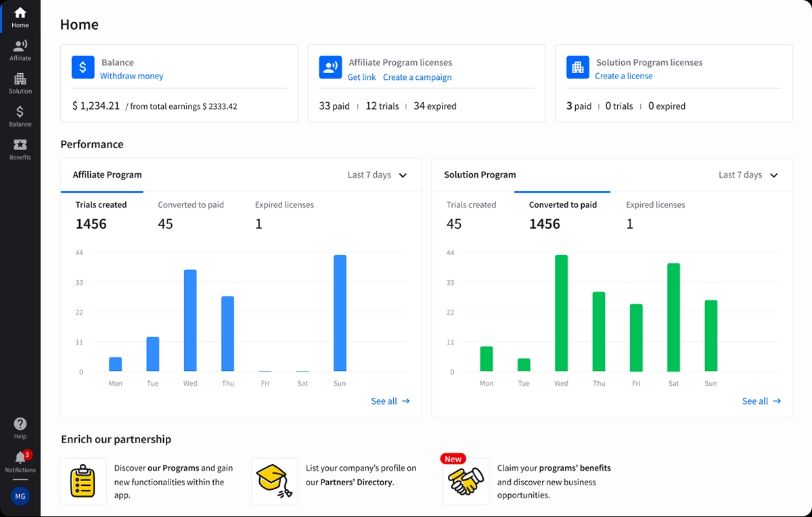This screenshot has width=812, height=517.
Task: Click the Home icon in sidebar
Action: (20, 17)
